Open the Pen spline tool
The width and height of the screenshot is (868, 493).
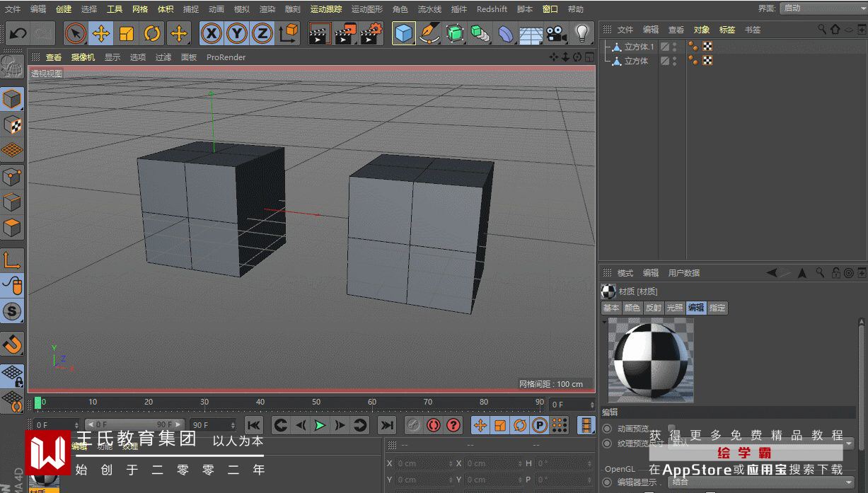pos(429,33)
